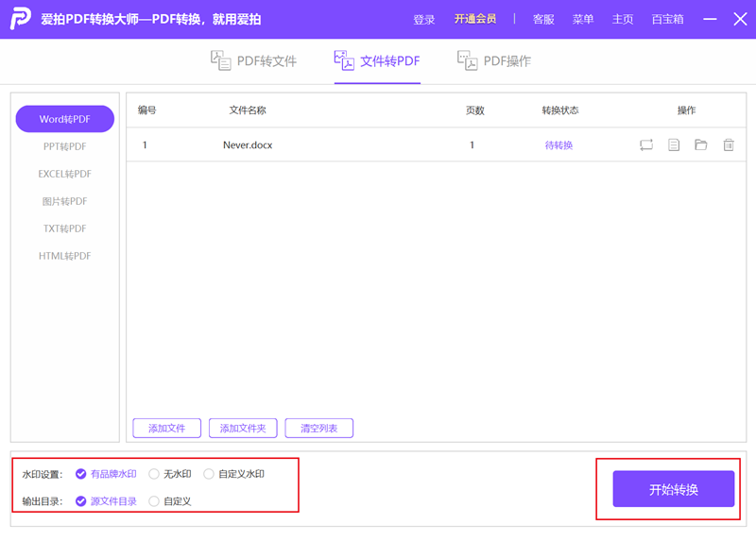
Task: Choose 源文件目录 as output directory
Action: (x=107, y=501)
